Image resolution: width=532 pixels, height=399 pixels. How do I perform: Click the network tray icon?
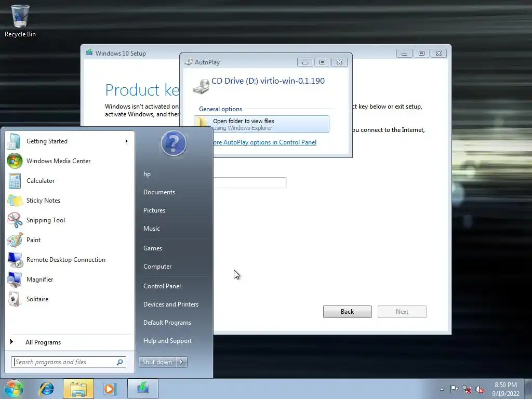[467, 389]
